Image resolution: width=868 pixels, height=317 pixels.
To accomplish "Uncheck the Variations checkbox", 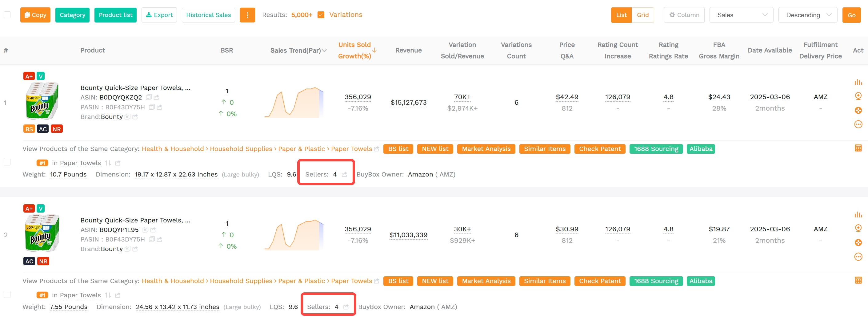I will [x=321, y=15].
